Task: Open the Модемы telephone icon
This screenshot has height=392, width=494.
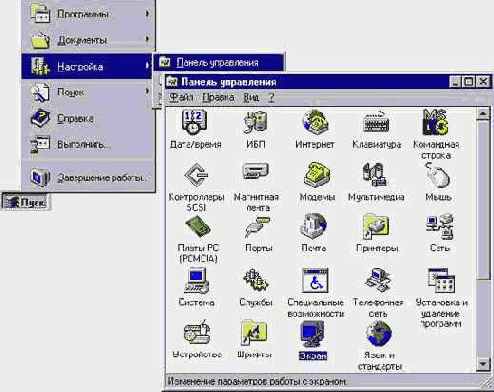Action: click(316, 175)
